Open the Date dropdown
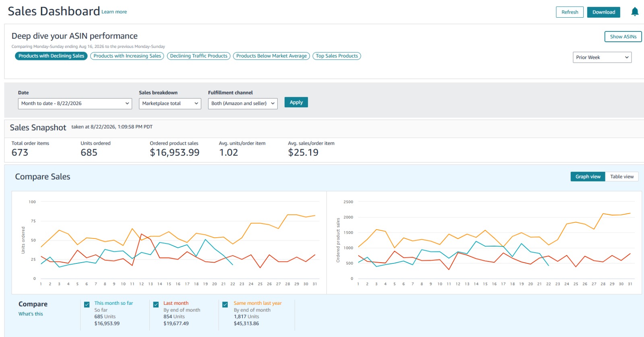Viewport: 644px width, 337px height. (x=75, y=103)
